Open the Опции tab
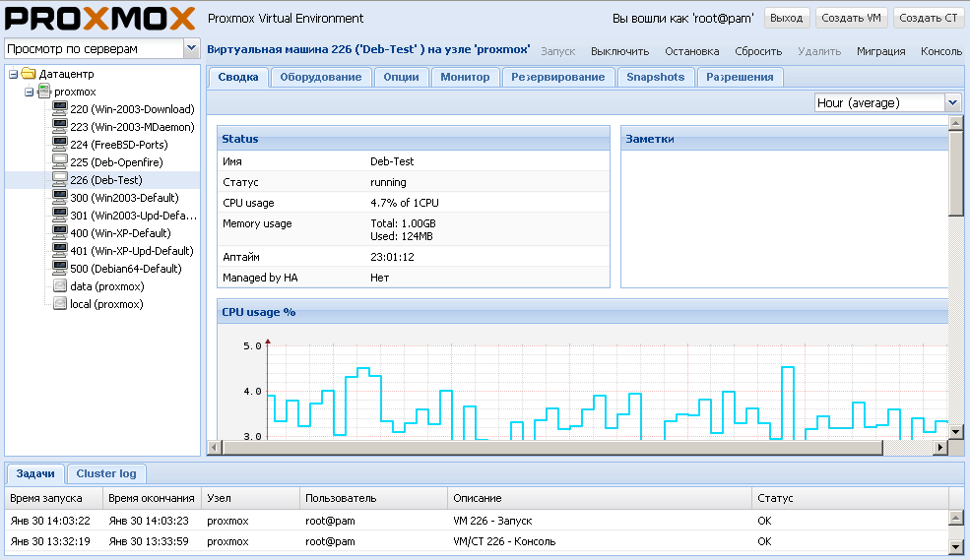This screenshot has width=970, height=560. (401, 78)
